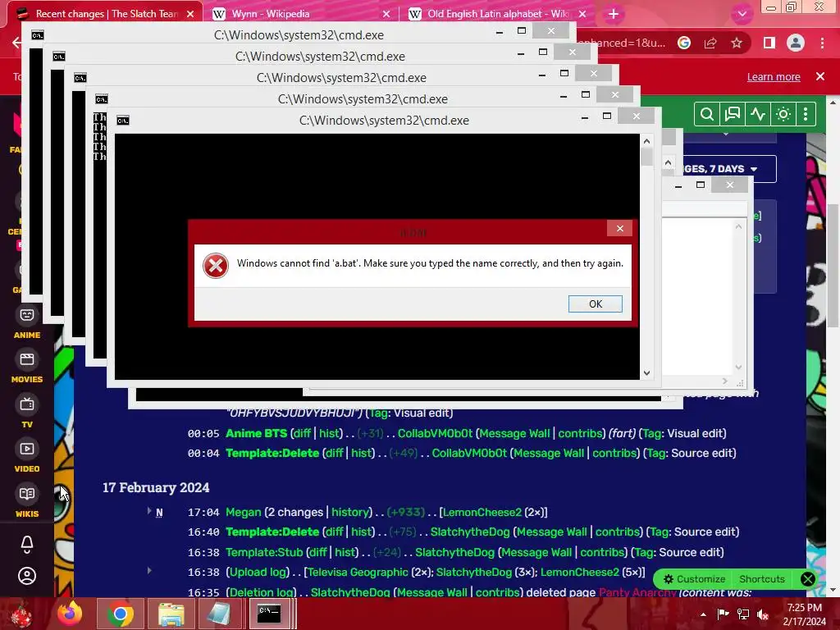Click Shortcuts in the bottom toolbar

tap(762, 579)
